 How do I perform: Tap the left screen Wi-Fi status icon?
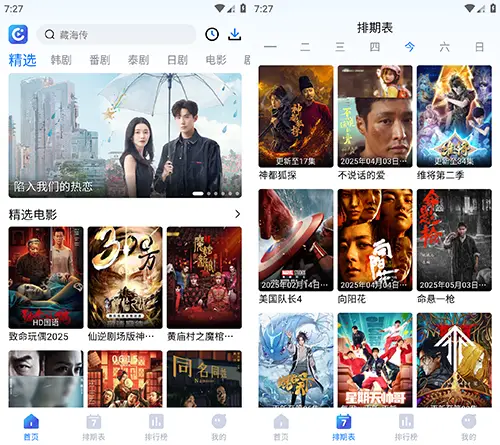pos(219,8)
